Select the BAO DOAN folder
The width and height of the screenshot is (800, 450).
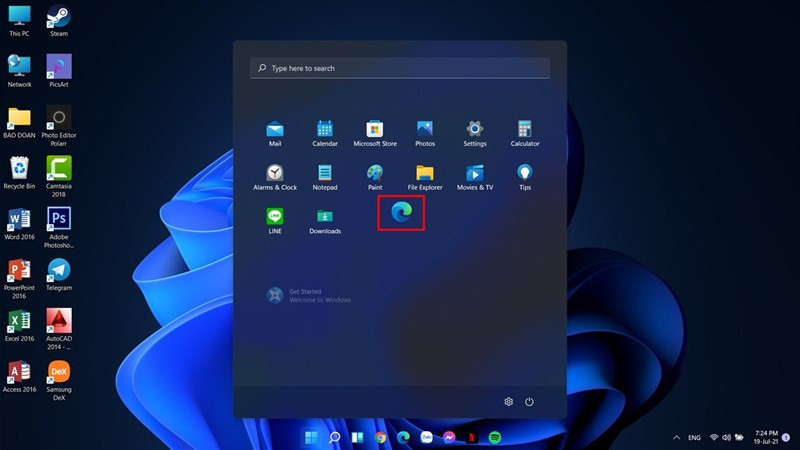(x=19, y=123)
